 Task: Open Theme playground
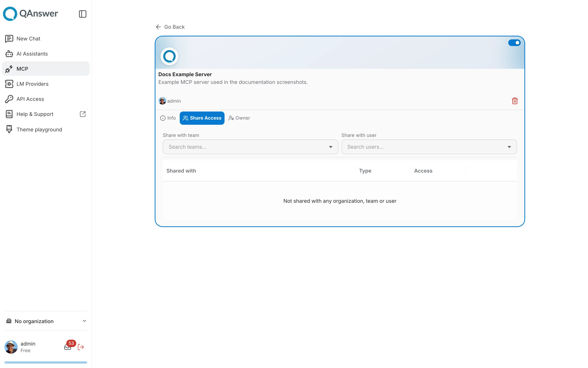point(46,129)
